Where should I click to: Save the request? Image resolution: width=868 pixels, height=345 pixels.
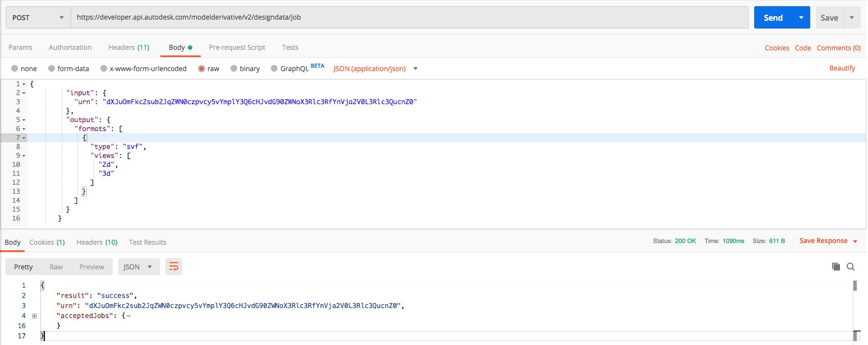pos(829,17)
